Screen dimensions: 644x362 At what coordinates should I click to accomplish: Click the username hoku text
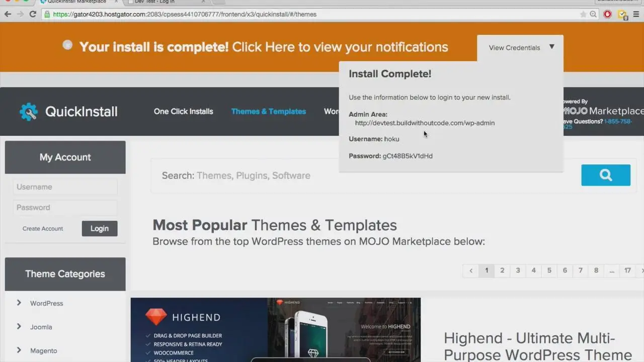[391, 139]
